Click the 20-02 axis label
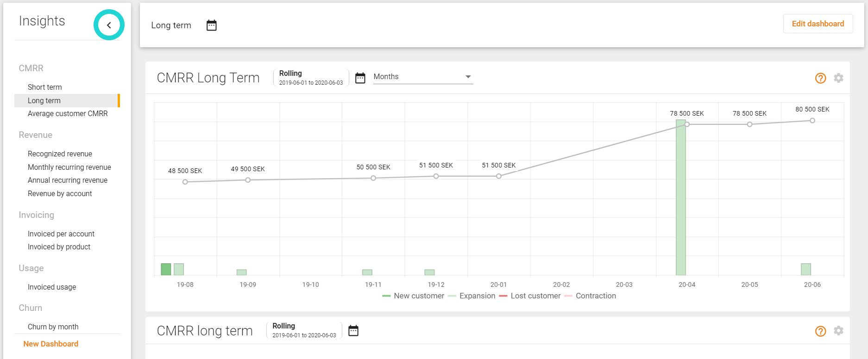 coord(561,285)
